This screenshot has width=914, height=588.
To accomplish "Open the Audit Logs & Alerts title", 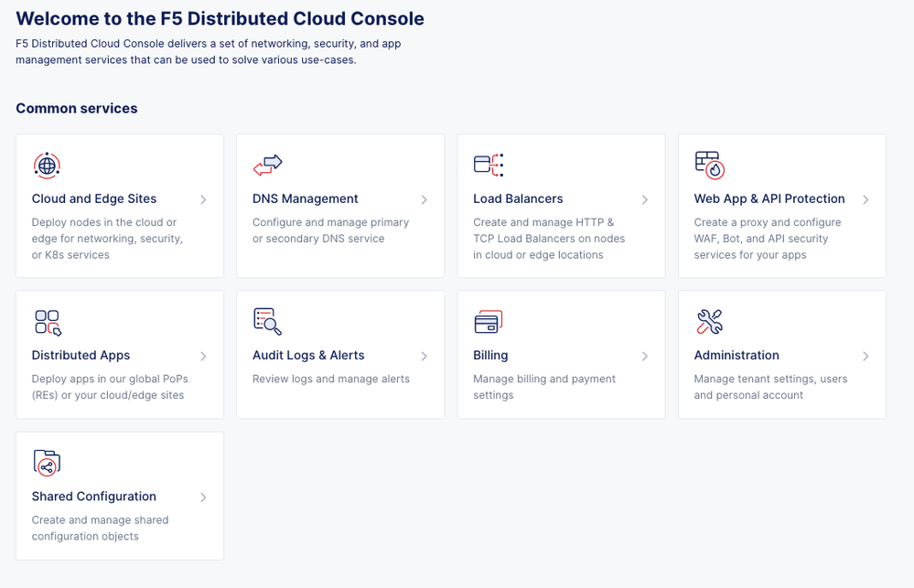I will click(x=308, y=355).
